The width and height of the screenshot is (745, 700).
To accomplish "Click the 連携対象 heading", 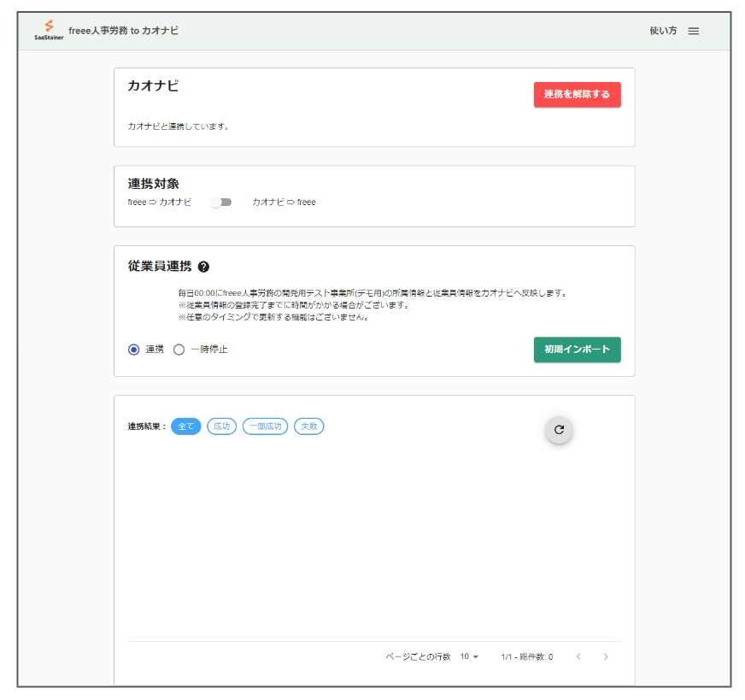I will coord(154,184).
